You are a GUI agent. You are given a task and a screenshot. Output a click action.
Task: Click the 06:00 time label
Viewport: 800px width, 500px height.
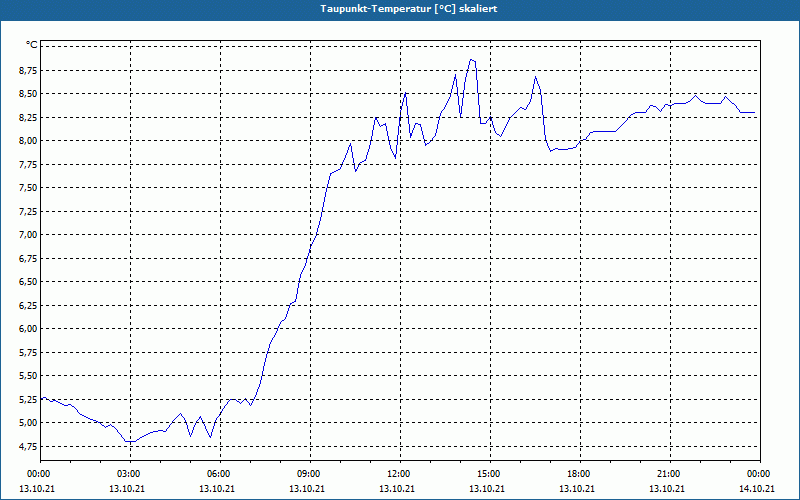pos(220,474)
